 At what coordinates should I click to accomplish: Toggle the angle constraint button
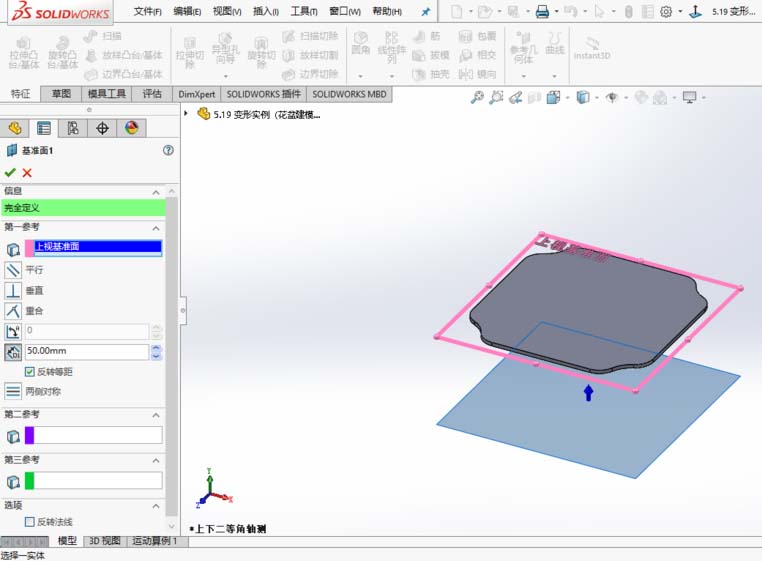coord(13,332)
